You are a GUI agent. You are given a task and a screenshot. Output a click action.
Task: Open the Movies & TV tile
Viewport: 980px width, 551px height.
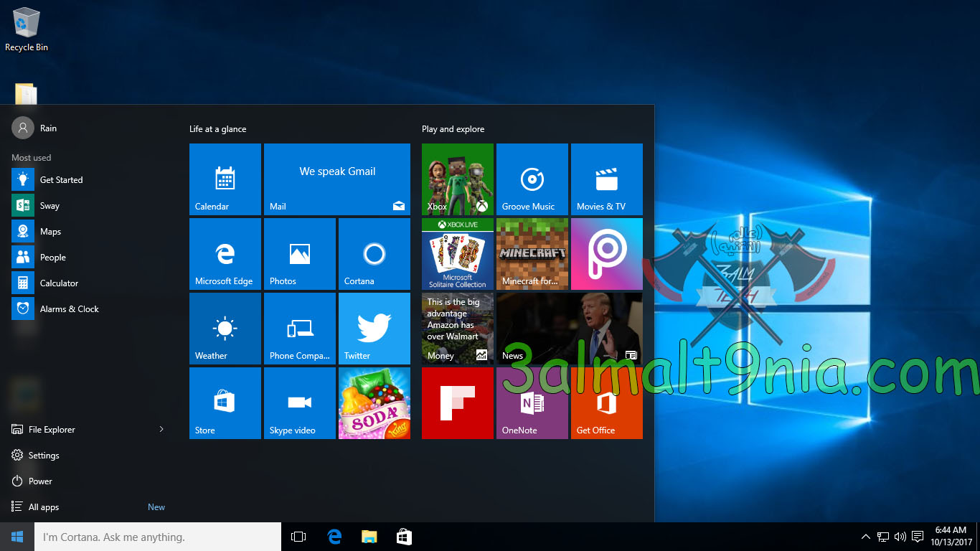pos(607,179)
